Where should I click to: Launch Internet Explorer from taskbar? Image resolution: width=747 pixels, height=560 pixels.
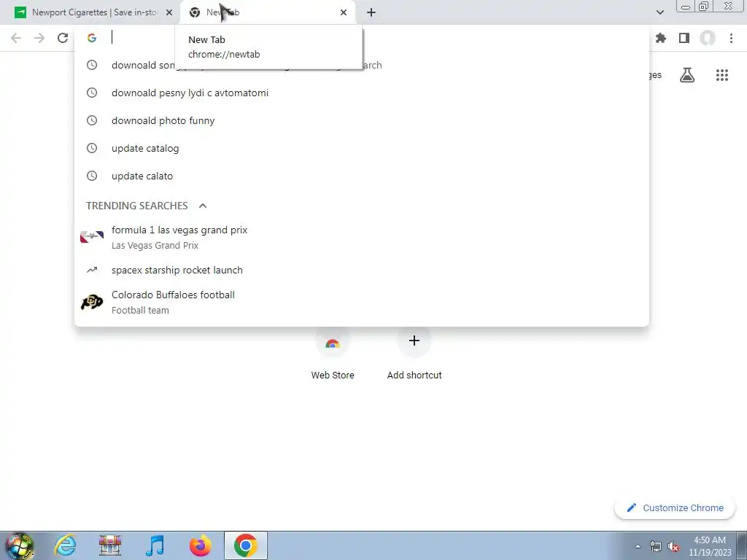[x=65, y=545]
